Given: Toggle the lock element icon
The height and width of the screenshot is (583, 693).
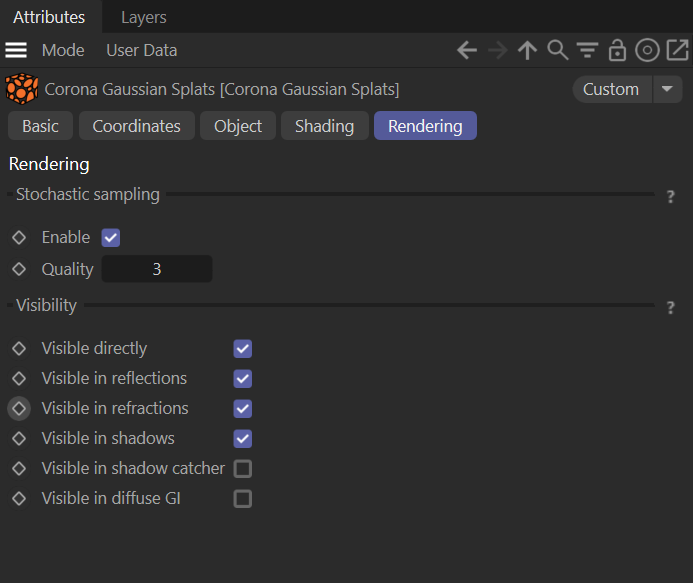Looking at the screenshot, I should pyautogui.click(x=617, y=50).
